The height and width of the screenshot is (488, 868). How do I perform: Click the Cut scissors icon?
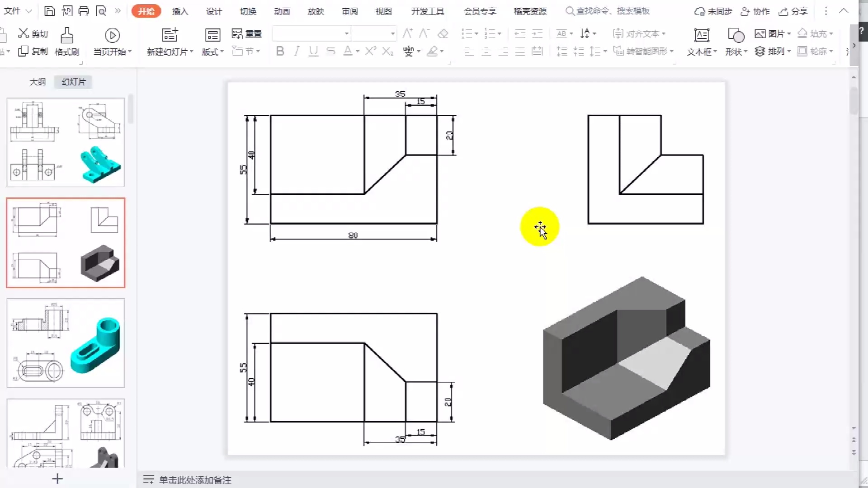point(24,33)
